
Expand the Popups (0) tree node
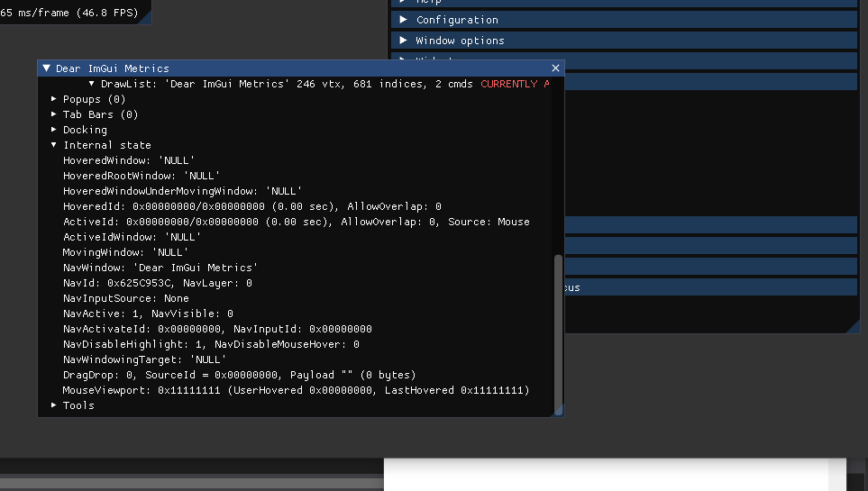54,99
